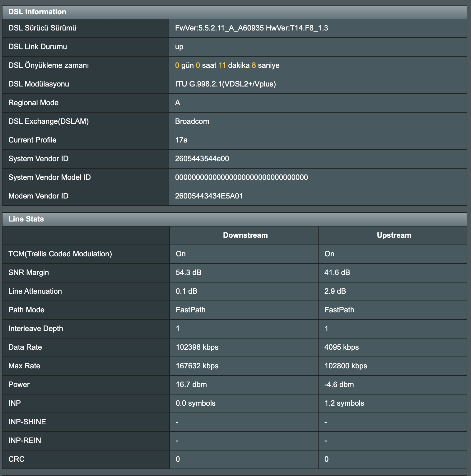This screenshot has width=471, height=476.
Task: Select the firmware version text FwVer:5.5.2.11_A_A60935
Action: pyautogui.click(x=219, y=28)
